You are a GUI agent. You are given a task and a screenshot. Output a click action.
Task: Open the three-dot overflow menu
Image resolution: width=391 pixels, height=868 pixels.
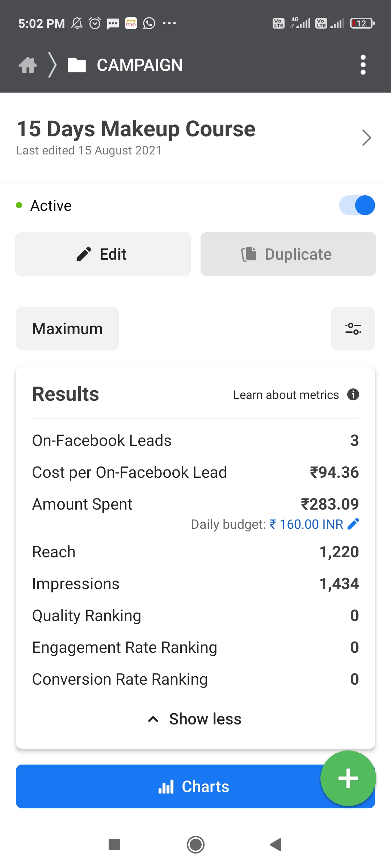[363, 65]
